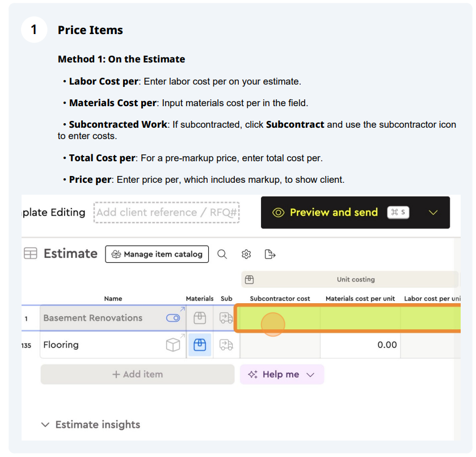Image resolution: width=476 pixels, height=457 pixels.
Task: Click the Materials cost per unit cell for Flooring
Action: coord(360,345)
